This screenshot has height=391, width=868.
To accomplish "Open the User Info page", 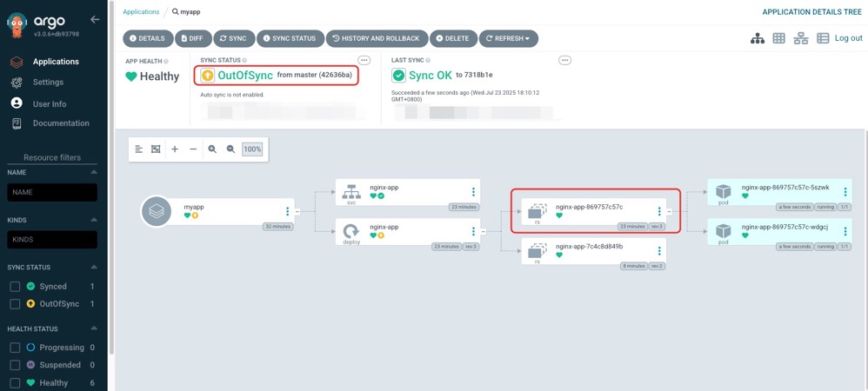I will [x=49, y=103].
